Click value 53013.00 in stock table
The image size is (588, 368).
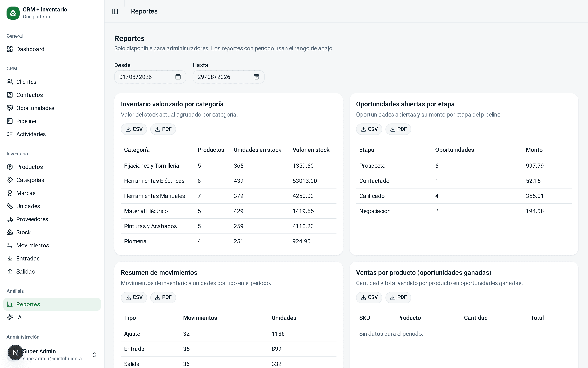(305, 181)
